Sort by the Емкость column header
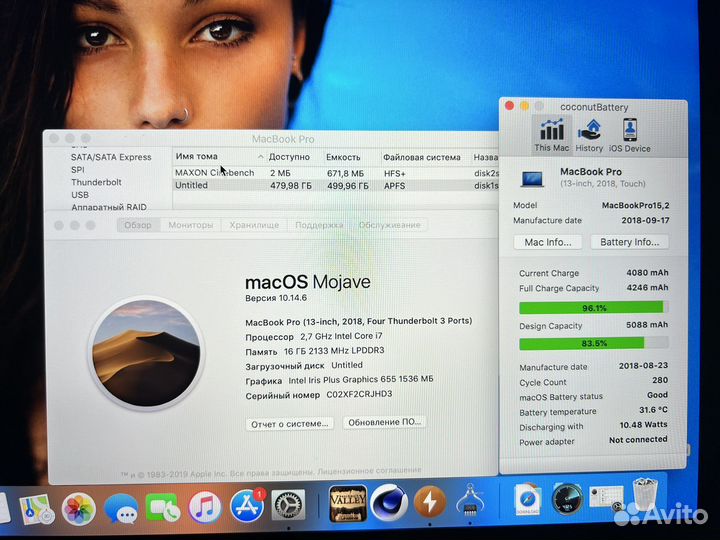This screenshot has width=720, height=540. 343,157
